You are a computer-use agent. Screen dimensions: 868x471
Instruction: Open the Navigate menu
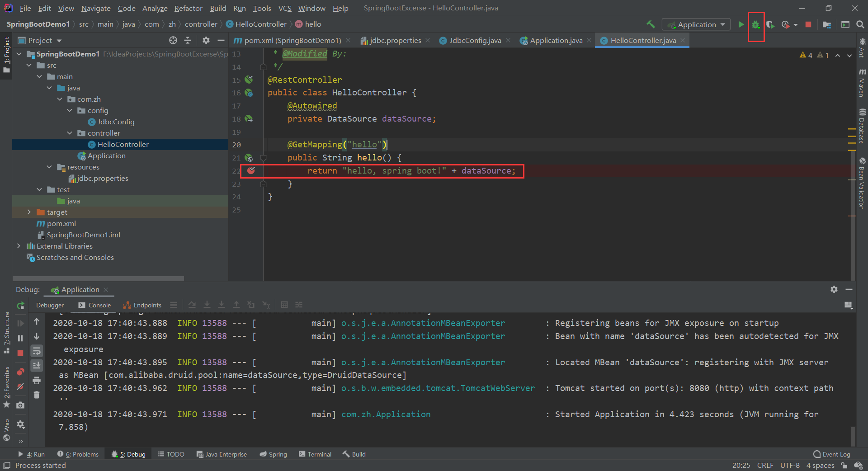pos(96,8)
